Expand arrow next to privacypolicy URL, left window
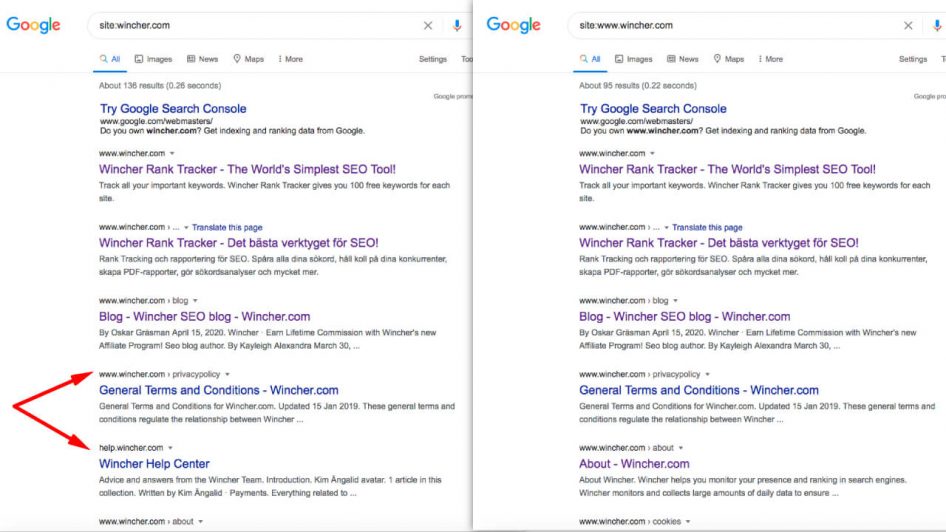This screenshot has width=946, height=532. pos(227,375)
